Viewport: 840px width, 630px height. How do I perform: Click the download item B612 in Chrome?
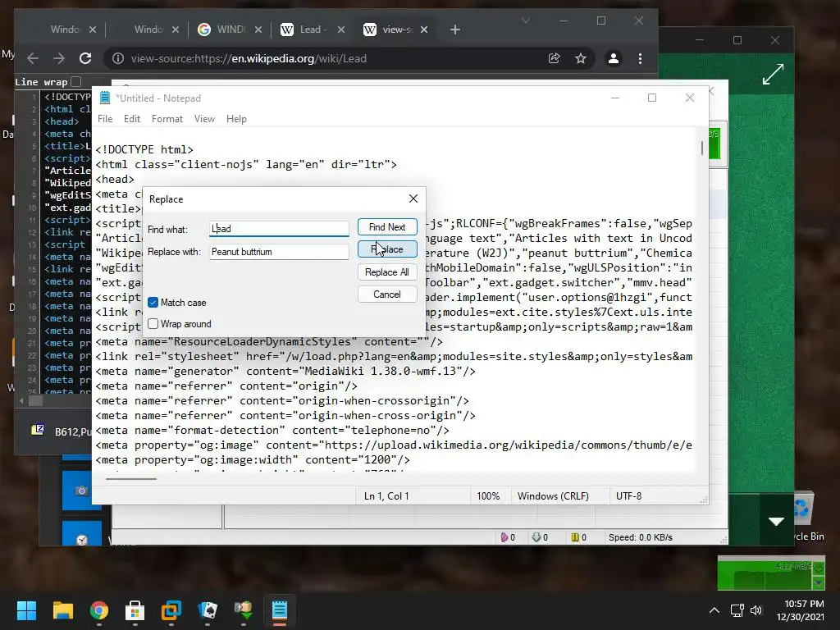(60, 431)
